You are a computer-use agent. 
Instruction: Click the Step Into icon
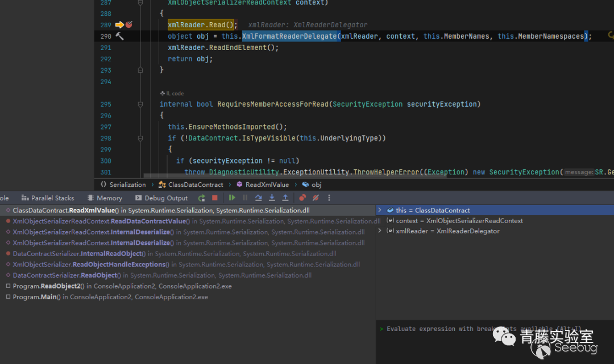pyautogui.click(x=272, y=198)
